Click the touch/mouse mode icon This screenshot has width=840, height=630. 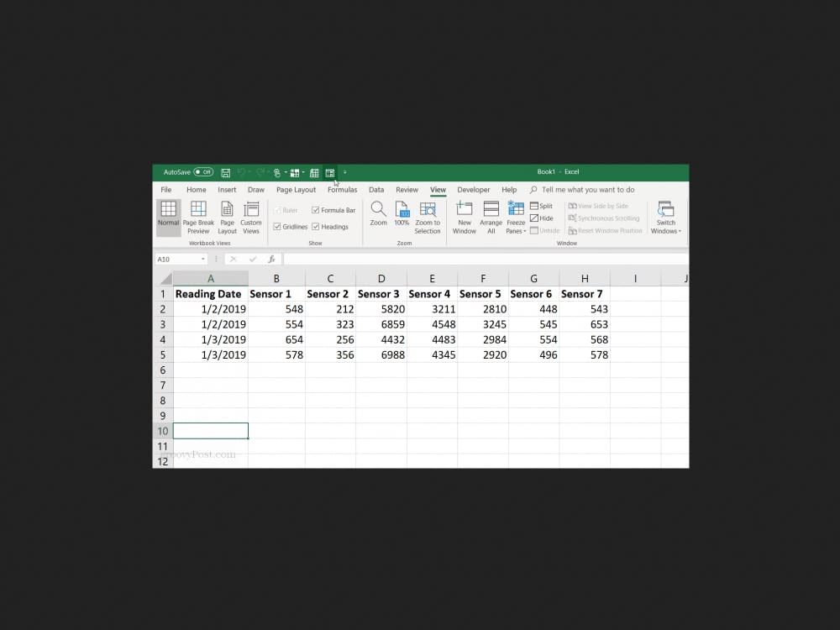tap(277, 172)
